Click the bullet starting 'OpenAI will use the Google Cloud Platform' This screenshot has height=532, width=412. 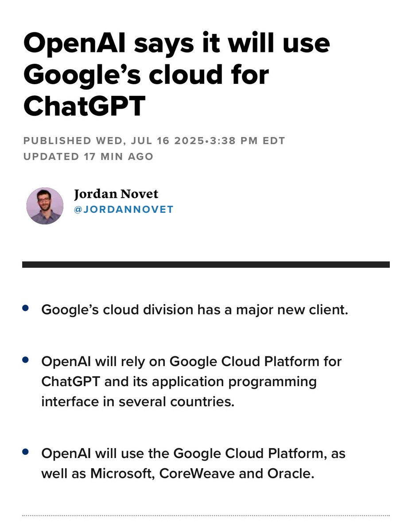194,464
